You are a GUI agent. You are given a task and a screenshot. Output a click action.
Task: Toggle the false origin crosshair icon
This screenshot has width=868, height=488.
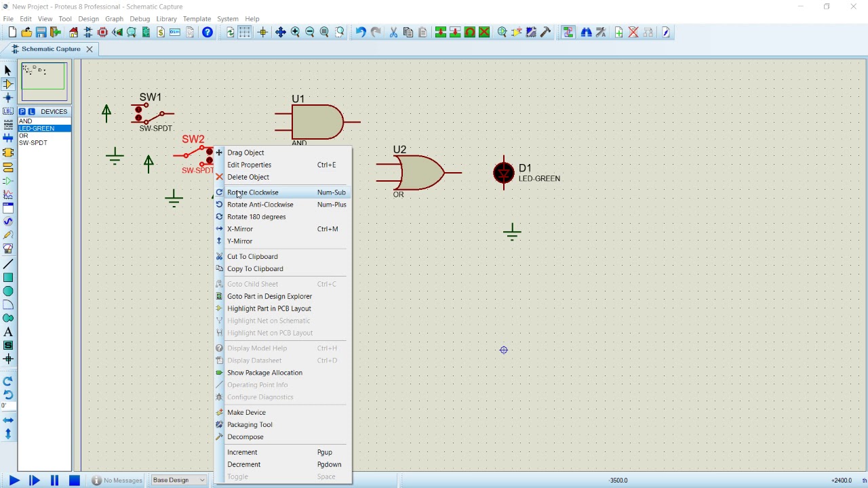pyautogui.click(x=262, y=33)
